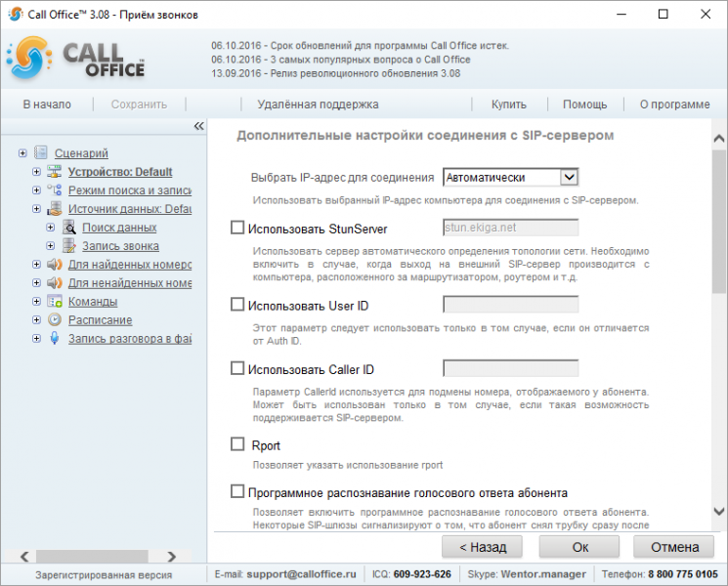
Task: Confirm with the Ок button
Action: point(579,547)
